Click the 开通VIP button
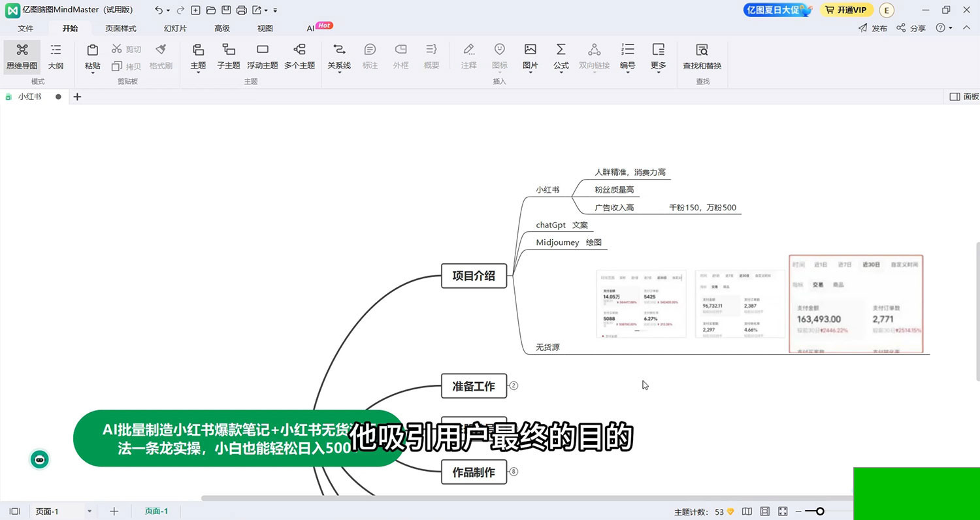Image resolution: width=980 pixels, height=520 pixels. point(846,10)
